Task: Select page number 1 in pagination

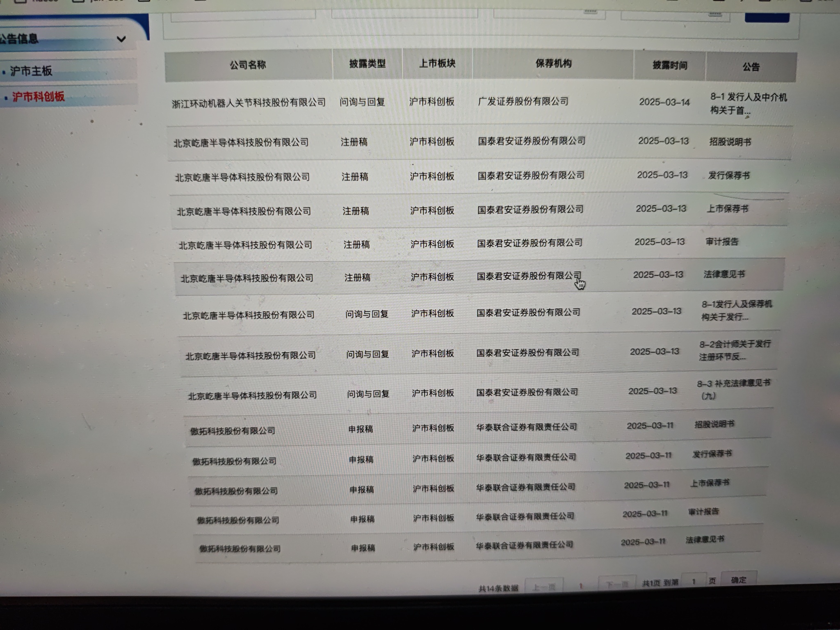Action: [580, 586]
